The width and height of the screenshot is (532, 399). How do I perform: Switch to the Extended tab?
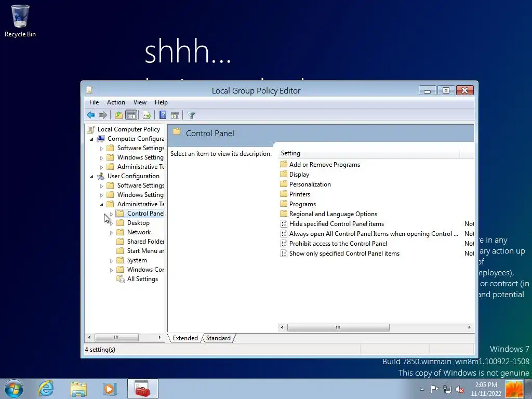[185, 338]
